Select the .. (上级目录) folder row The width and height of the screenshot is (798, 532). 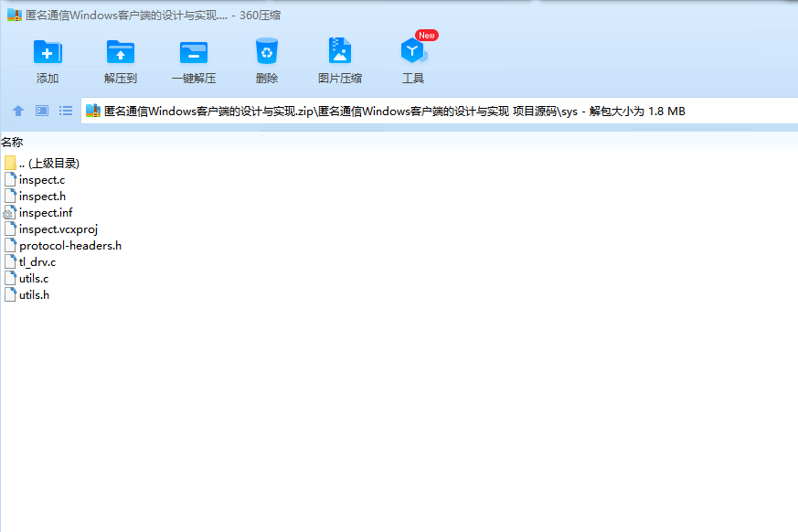(x=42, y=164)
